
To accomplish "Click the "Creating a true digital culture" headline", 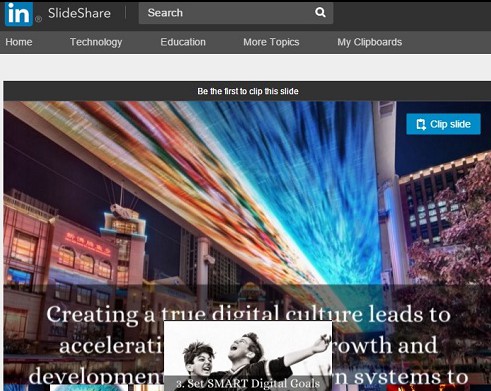I will 249,313.
